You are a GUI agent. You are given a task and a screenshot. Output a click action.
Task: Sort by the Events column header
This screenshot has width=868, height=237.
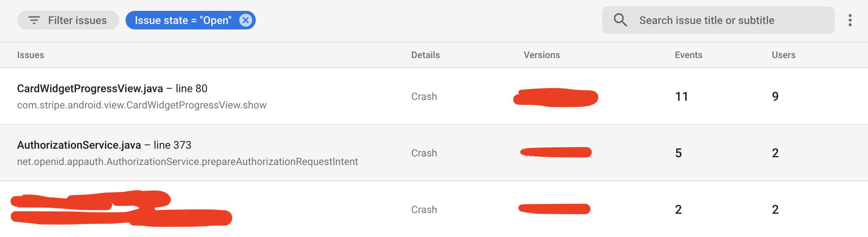coord(688,55)
